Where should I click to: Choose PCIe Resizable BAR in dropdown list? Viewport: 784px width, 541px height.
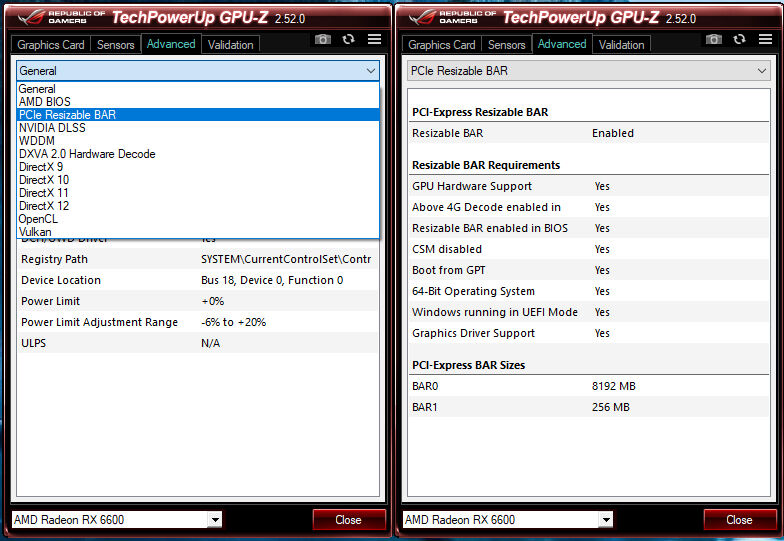point(198,114)
